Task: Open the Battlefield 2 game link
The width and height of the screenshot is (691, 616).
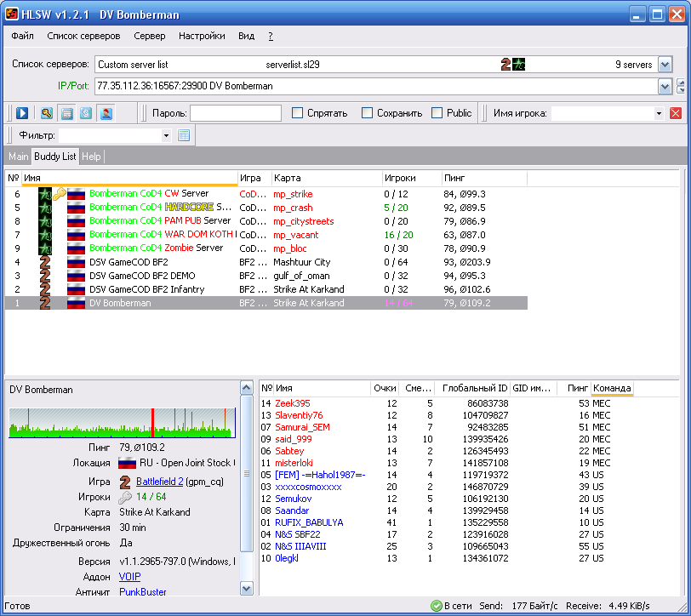Action: point(166,481)
